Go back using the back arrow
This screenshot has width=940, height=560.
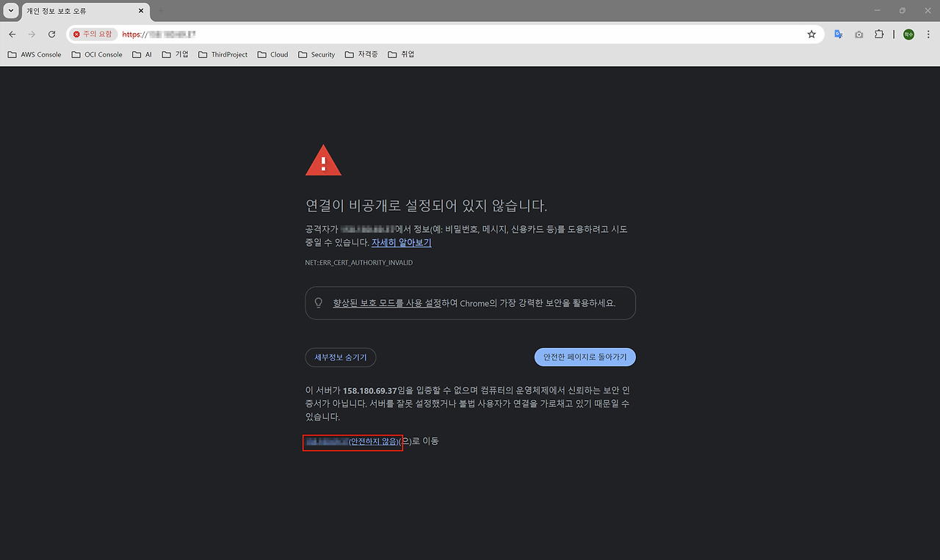(12, 34)
